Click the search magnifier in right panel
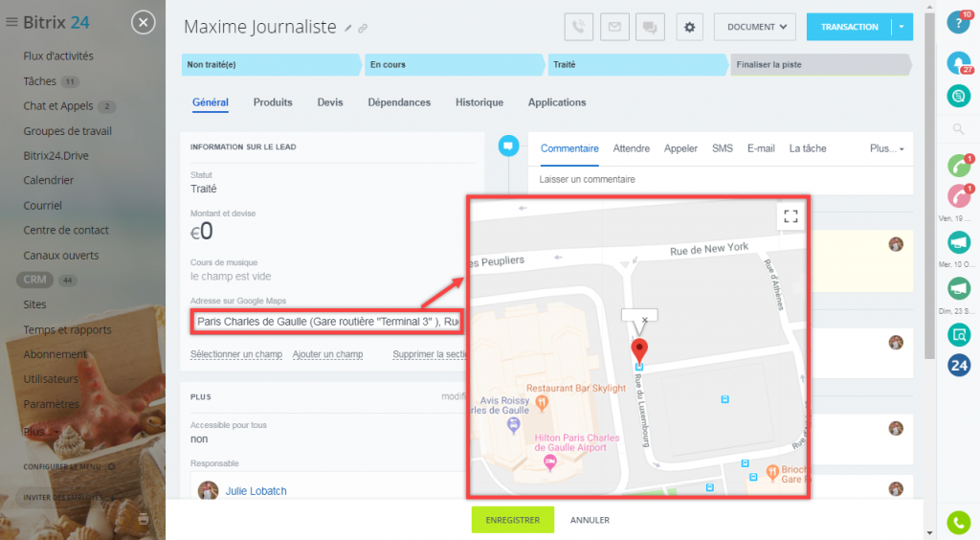This screenshot has height=540, width=980. (x=958, y=129)
